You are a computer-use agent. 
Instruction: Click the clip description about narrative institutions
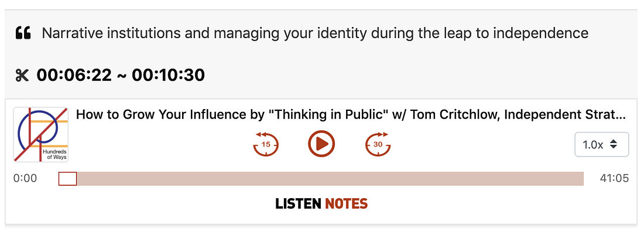click(x=315, y=33)
